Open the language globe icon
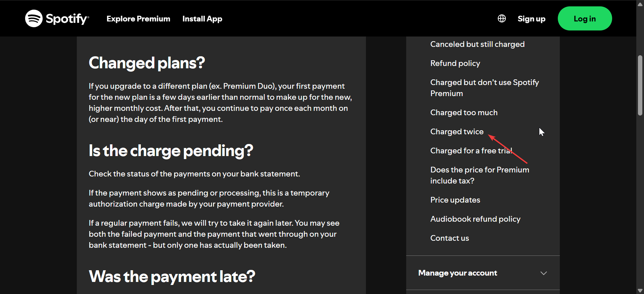This screenshot has width=644, height=294. point(501,18)
